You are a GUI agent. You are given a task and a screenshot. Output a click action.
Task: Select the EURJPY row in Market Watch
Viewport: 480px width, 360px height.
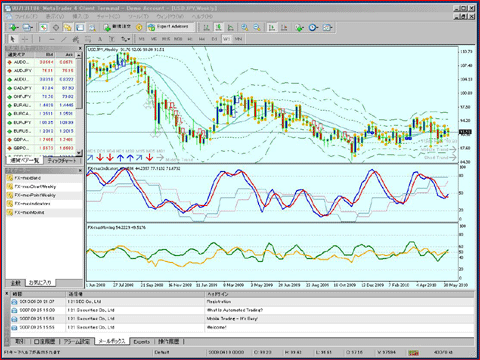coord(41,122)
